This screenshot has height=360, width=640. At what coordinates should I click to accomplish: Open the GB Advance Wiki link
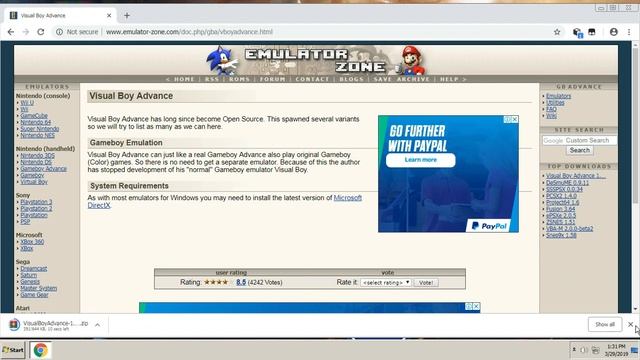551,116
